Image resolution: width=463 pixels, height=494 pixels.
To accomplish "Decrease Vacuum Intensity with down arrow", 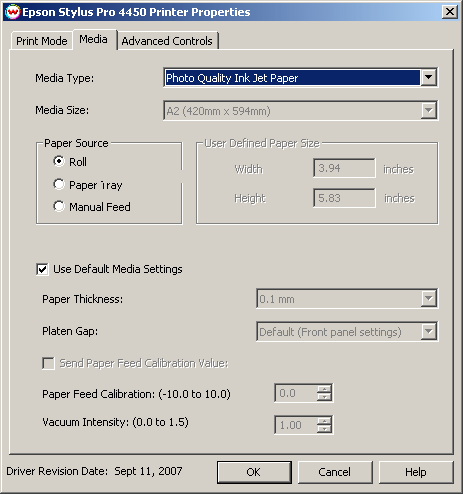I will point(324,429).
